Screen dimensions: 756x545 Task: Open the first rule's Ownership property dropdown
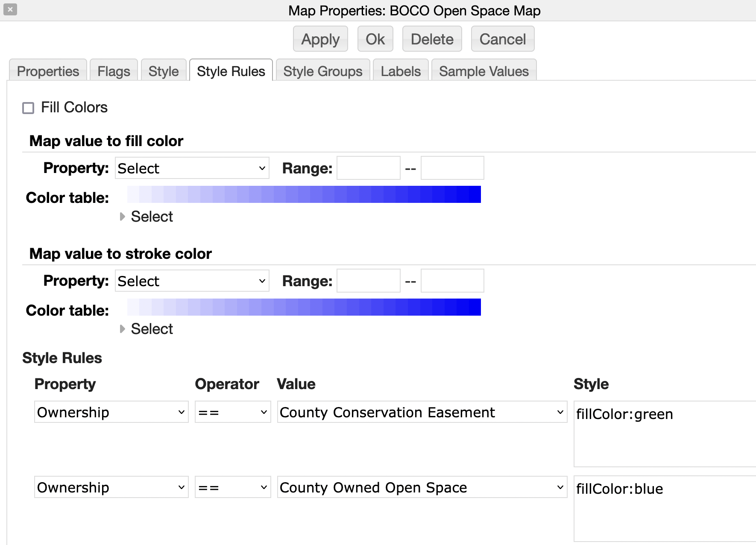(111, 412)
